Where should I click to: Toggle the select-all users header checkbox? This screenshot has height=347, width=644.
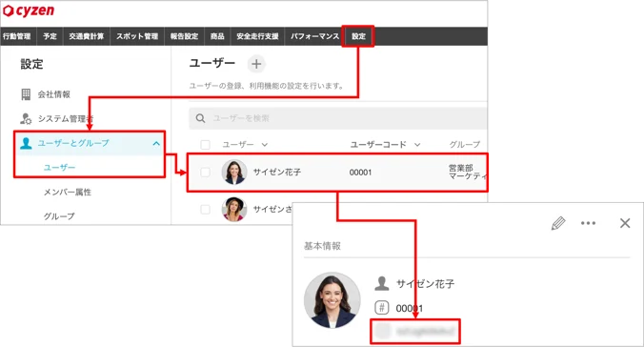[205, 145]
